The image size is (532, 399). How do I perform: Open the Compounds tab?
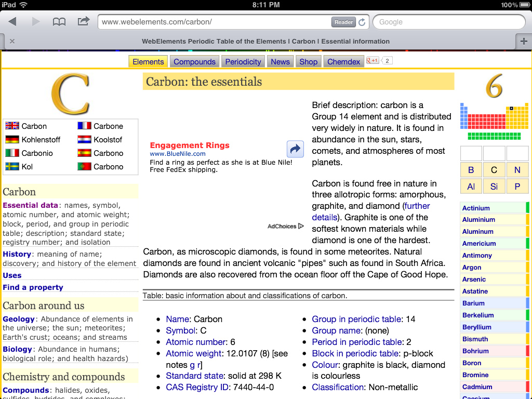pos(194,62)
